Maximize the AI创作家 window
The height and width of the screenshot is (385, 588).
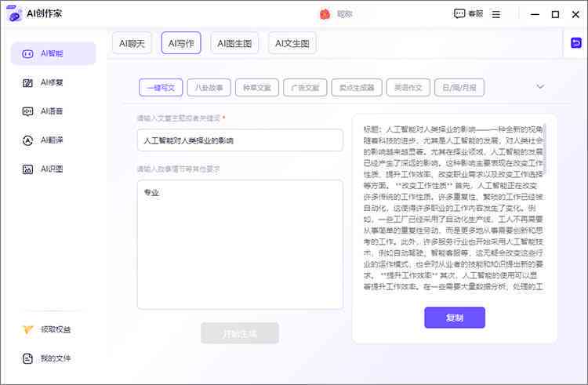[555, 14]
